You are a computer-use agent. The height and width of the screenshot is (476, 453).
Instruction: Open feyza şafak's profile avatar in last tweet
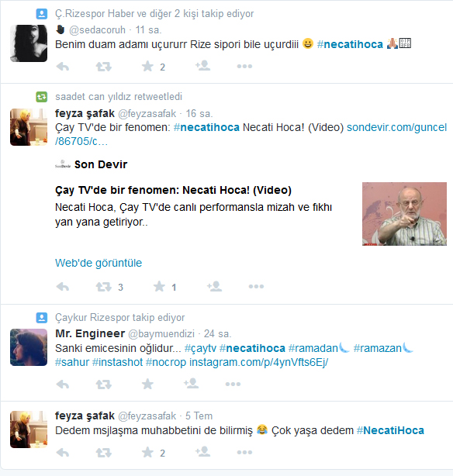point(29,429)
